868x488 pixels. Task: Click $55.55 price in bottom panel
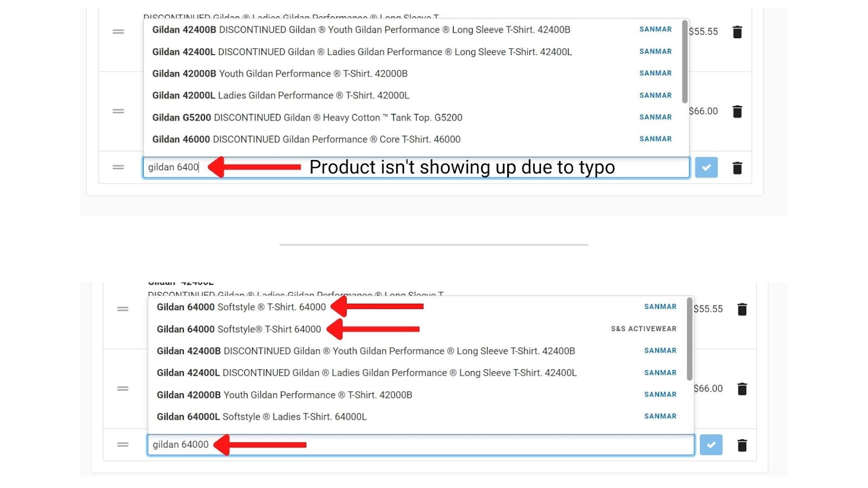(708, 309)
